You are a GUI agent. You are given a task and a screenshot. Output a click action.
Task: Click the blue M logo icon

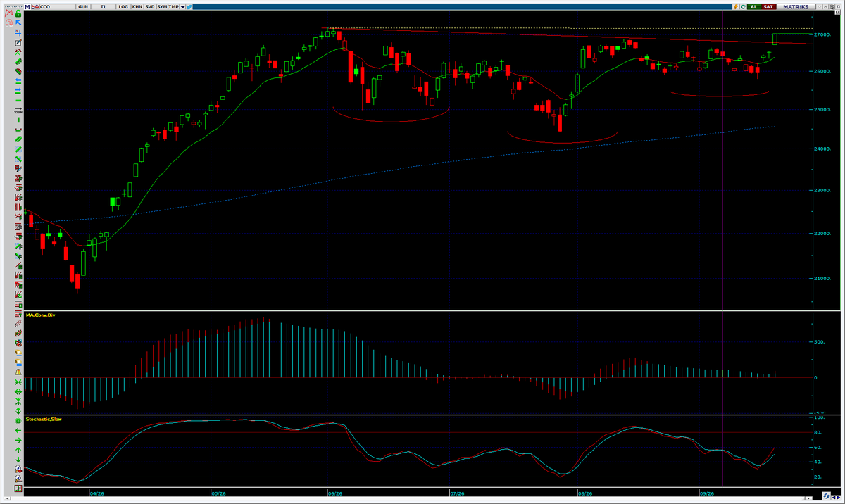tap(27, 6)
